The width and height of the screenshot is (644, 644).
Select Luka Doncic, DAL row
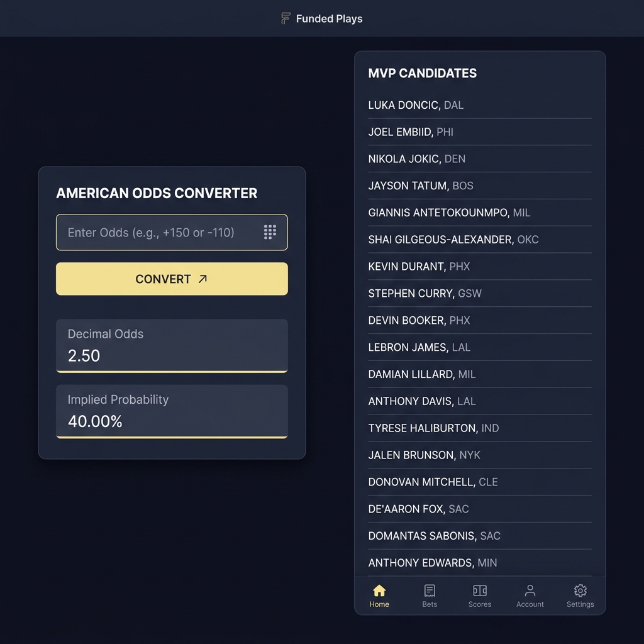point(480,105)
